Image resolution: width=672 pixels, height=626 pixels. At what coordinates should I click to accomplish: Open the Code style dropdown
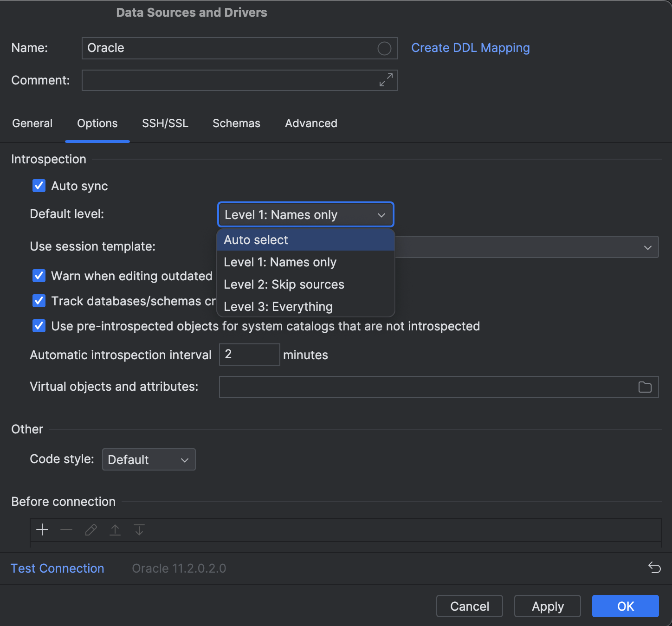click(149, 459)
